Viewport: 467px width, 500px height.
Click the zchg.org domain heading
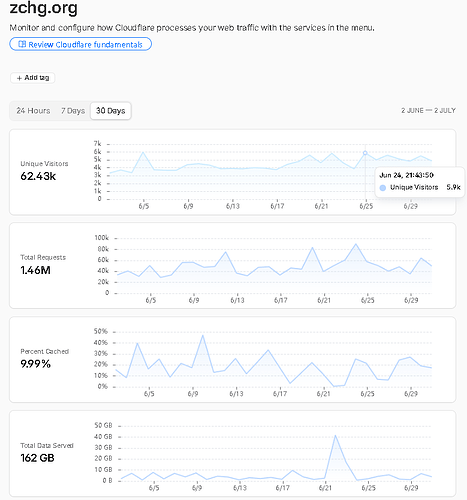point(44,8)
